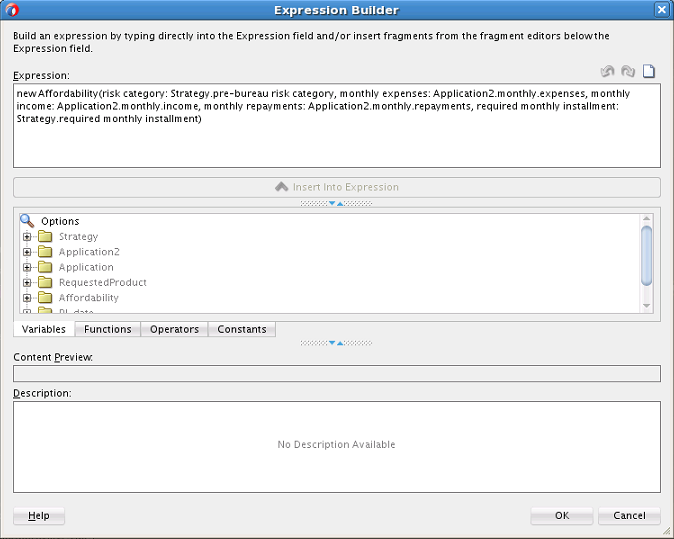The image size is (674, 539).
Task: Open the Constants tab
Action: [x=242, y=329]
